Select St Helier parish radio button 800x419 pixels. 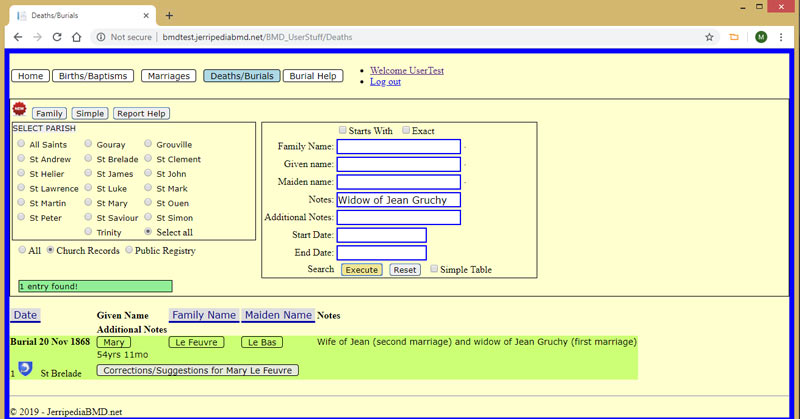click(21, 174)
